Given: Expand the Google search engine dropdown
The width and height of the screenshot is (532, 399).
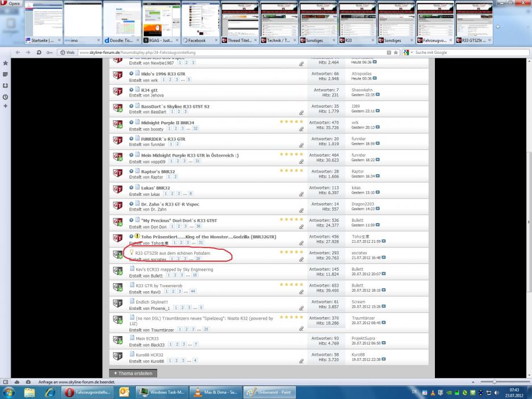Looking at the screenshot, I should point(412,53).
